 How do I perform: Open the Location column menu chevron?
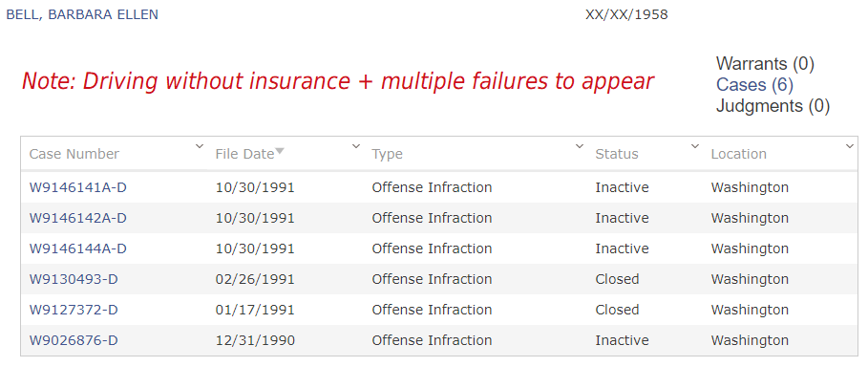pos(850,146)
